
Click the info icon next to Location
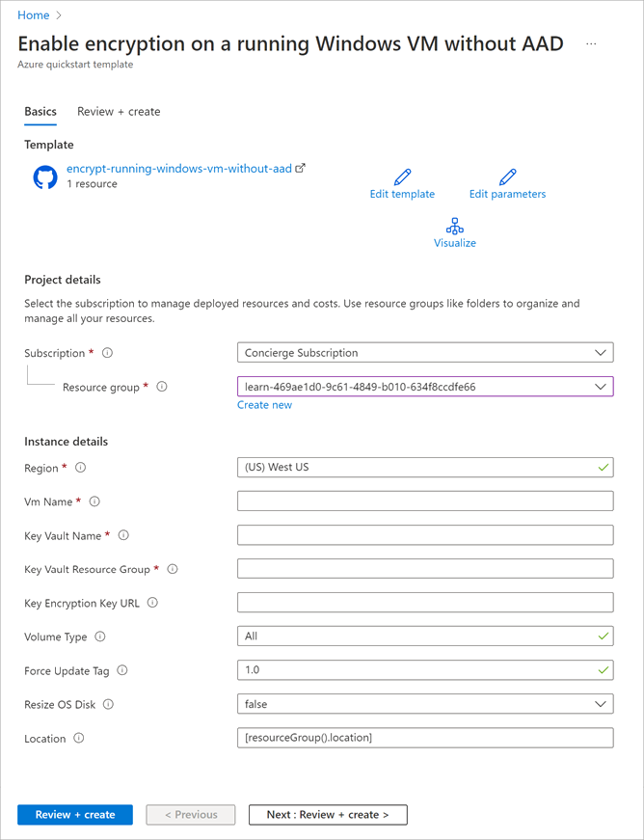point(79,738)
